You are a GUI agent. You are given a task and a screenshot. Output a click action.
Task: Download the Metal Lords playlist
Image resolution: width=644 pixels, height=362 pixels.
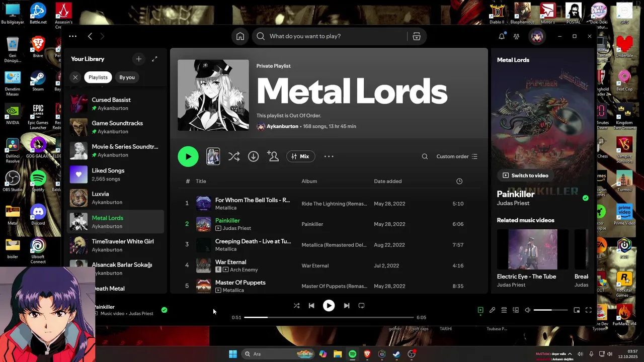point(254,156)
